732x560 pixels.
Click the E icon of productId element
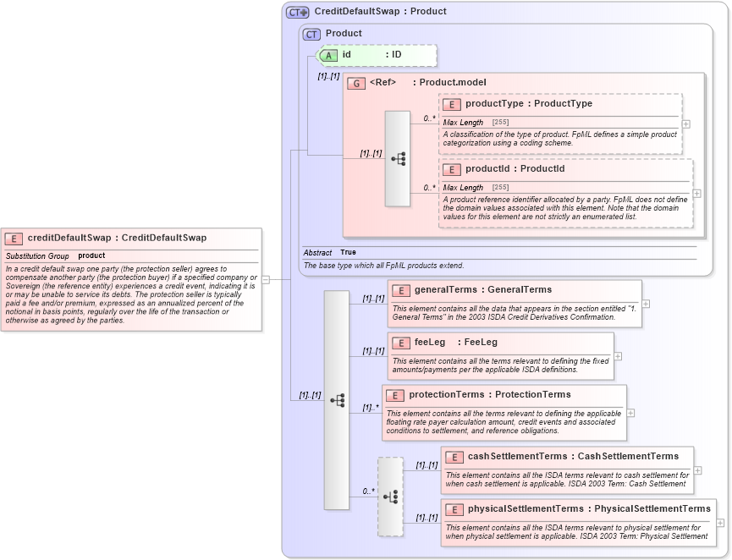click(451, 170)
